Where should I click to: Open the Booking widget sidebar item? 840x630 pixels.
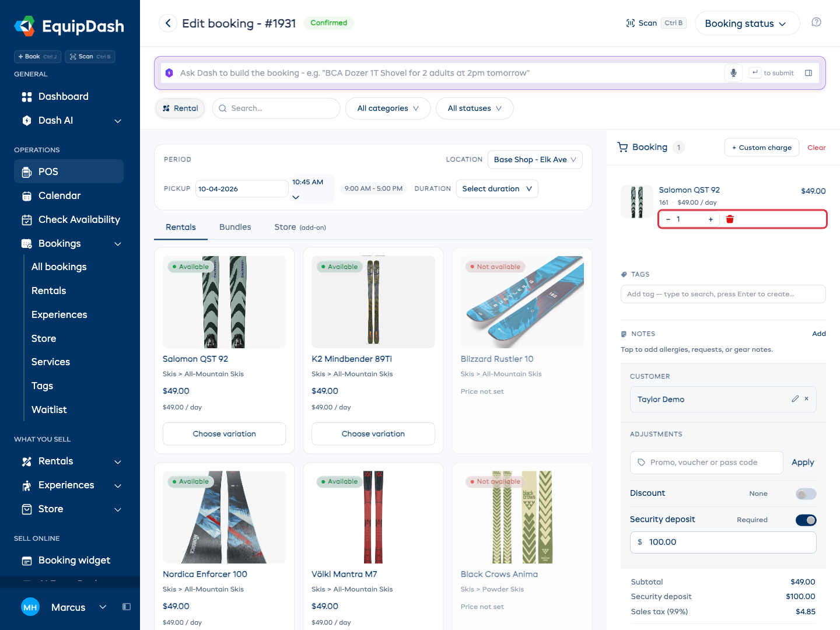(69, 560)
